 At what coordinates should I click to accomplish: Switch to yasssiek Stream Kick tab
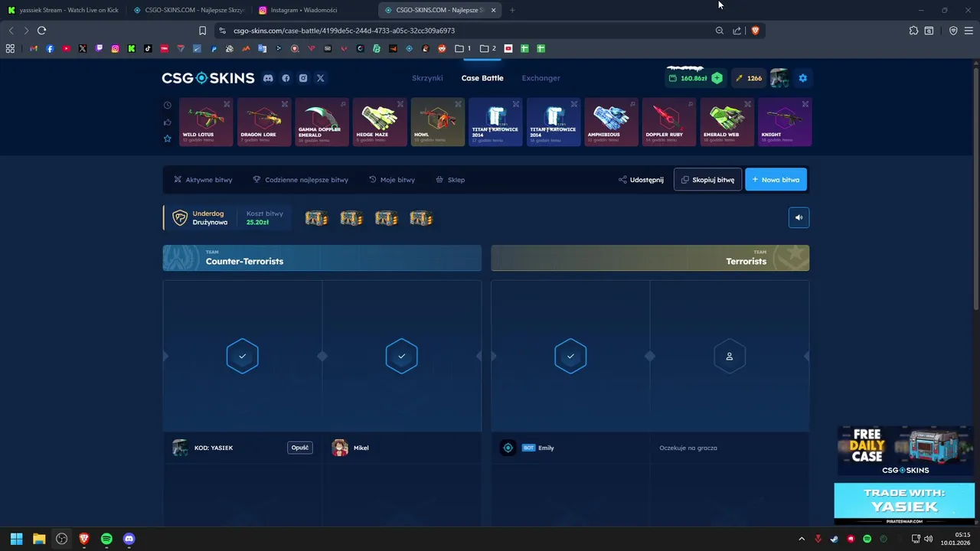[x=63, y=10]
